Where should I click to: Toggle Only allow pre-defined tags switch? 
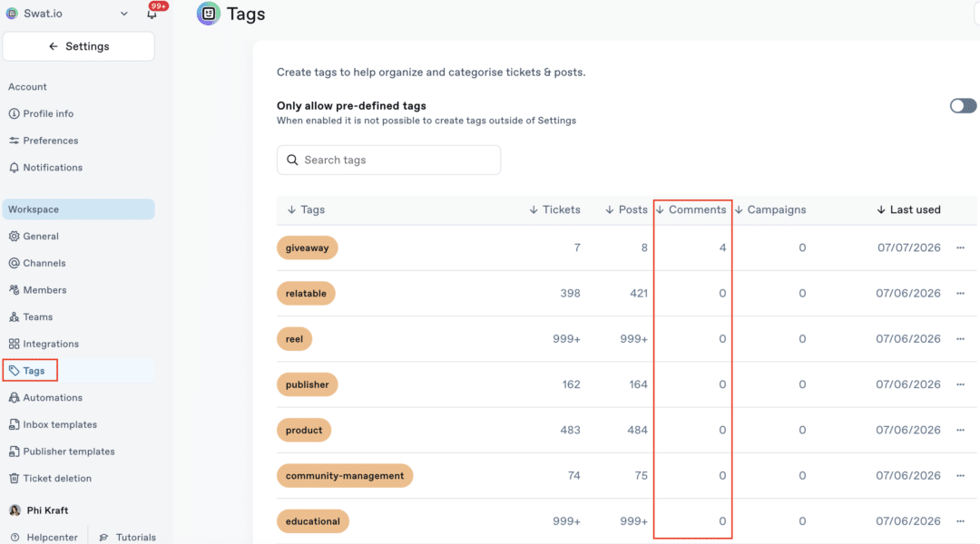pos(963,105)
